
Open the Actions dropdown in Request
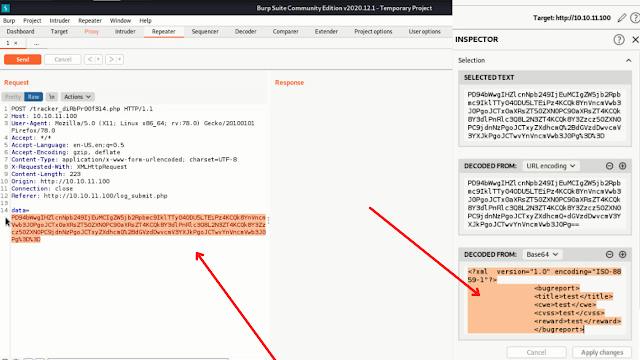coord(77,97)
